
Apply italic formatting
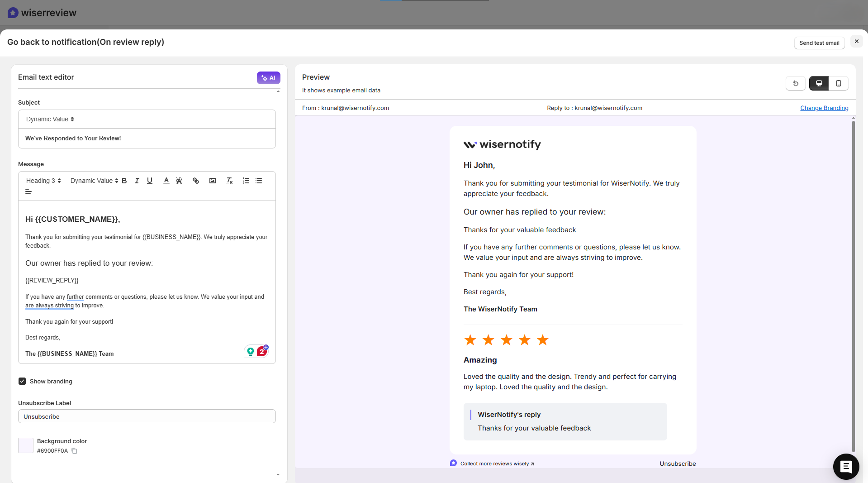point(137,181)
